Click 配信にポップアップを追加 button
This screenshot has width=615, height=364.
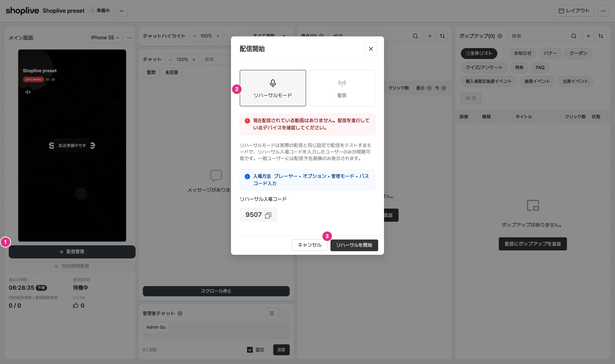tap(532, 244)
